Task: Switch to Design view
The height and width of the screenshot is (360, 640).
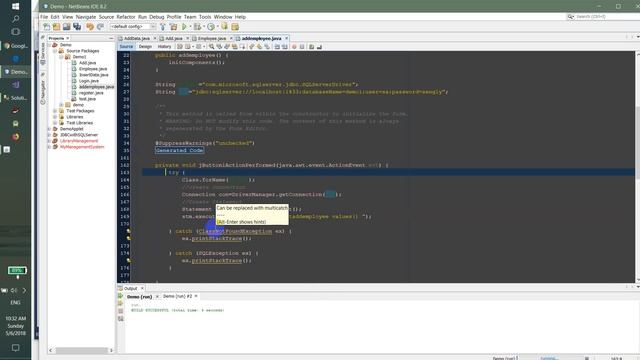Action: [145, 47]
